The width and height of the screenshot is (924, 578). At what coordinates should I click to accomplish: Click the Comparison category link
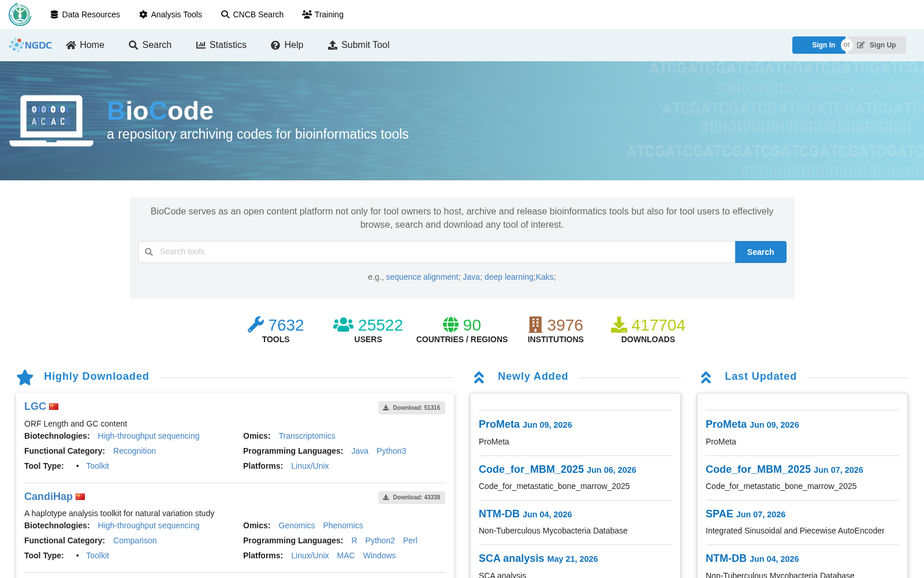[x=135, y=540]
